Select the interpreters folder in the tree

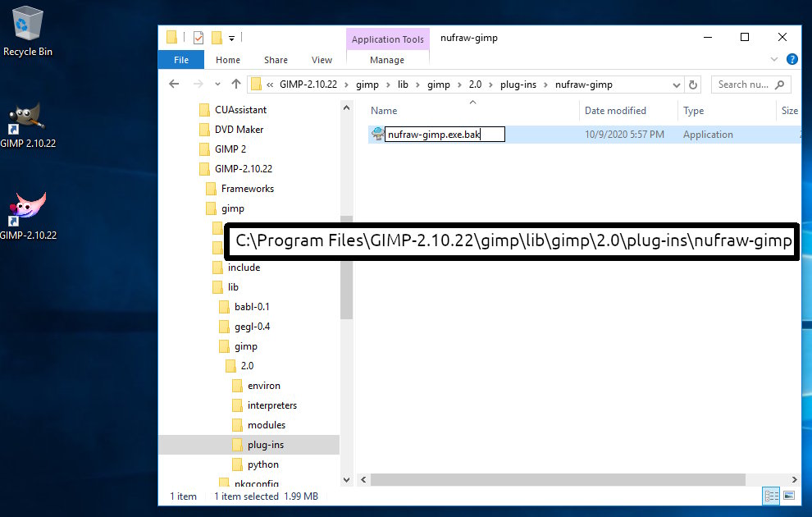(271, 405)
